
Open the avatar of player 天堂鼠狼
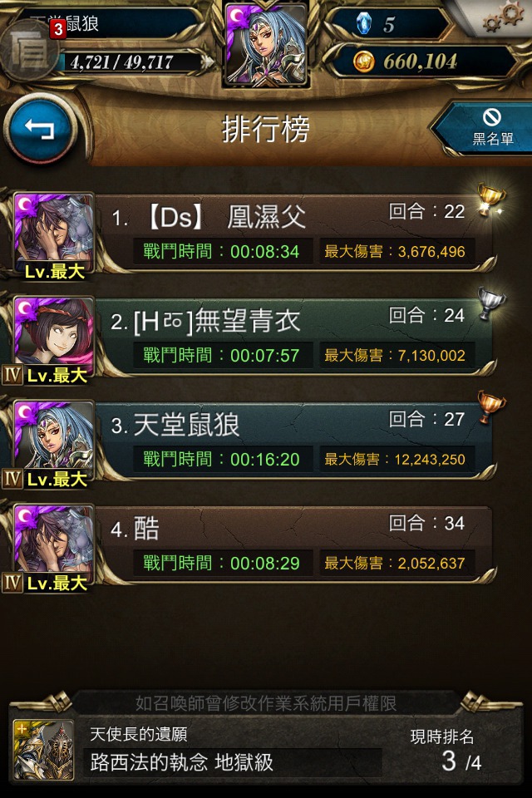click(x=53, y=443)
